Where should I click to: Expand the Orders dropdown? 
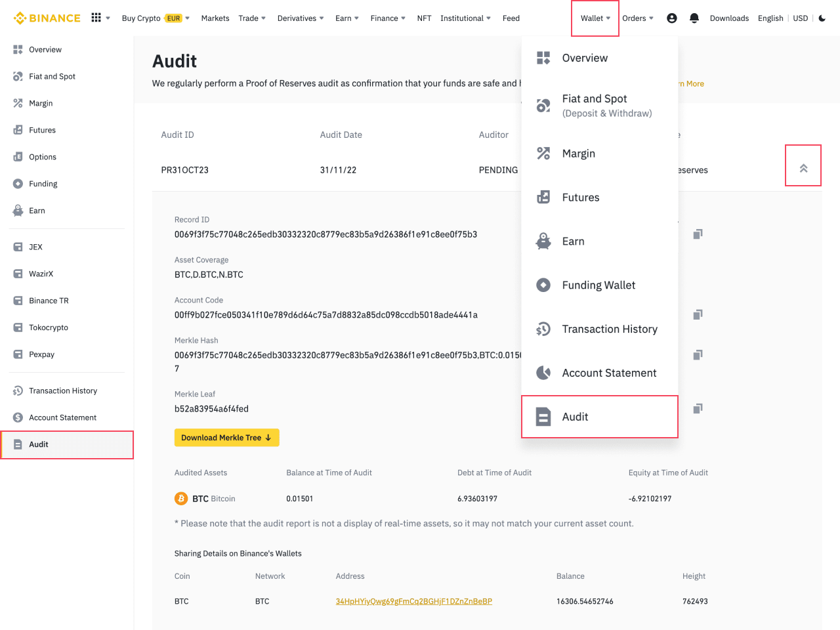(x=638, y=18)
